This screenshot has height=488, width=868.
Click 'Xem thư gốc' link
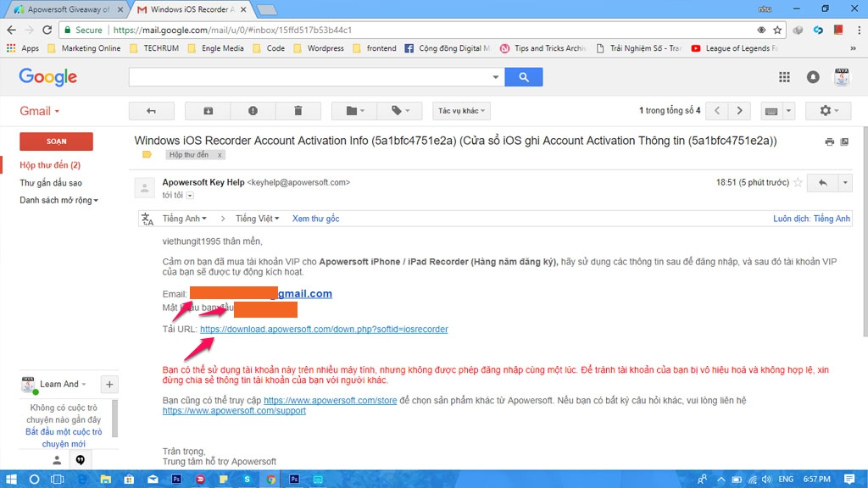(x=315, y=219)
